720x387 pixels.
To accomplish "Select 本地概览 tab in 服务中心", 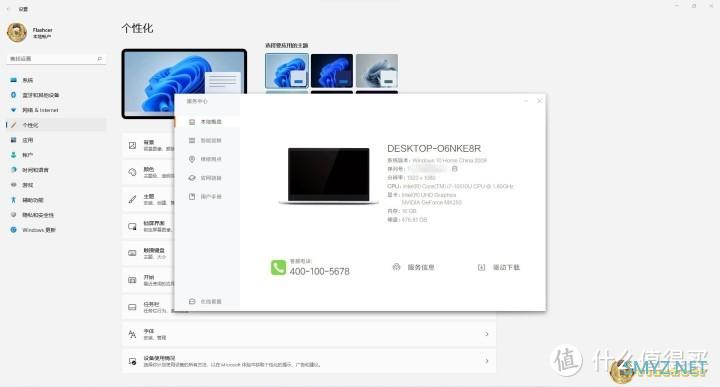I will (208, 122).
